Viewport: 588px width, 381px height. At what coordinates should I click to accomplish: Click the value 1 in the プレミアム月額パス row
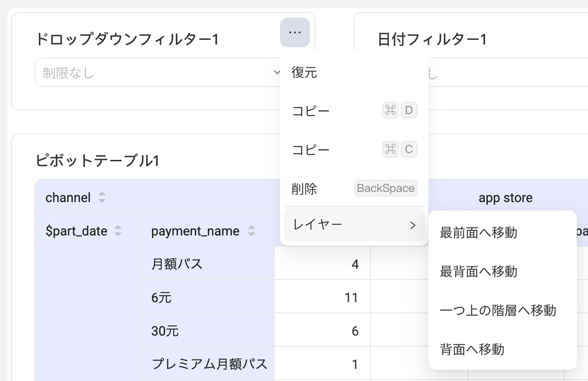[355, 364]
